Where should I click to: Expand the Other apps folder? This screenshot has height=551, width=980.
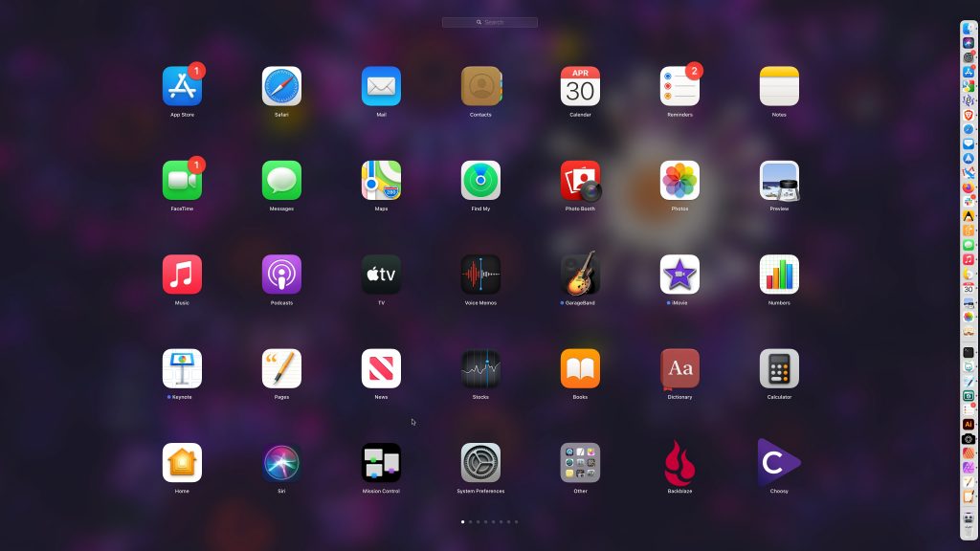pos(580,463)
